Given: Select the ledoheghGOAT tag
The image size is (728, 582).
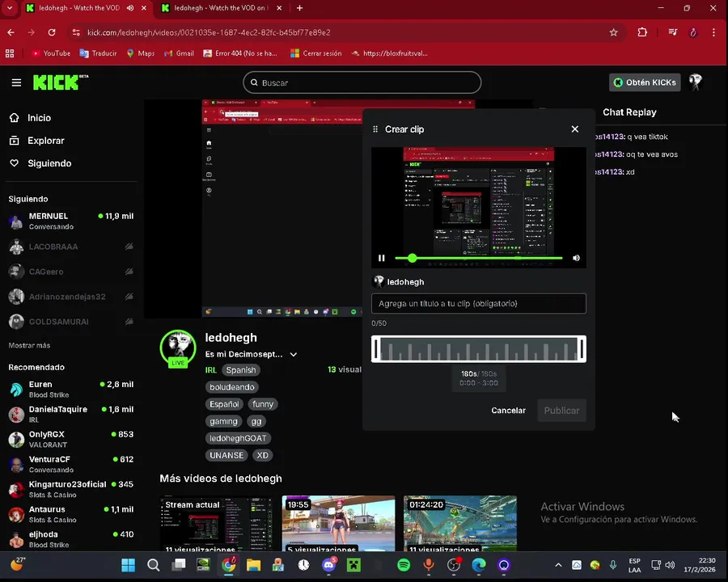Looking at the screenshot, I should [238, 439].
